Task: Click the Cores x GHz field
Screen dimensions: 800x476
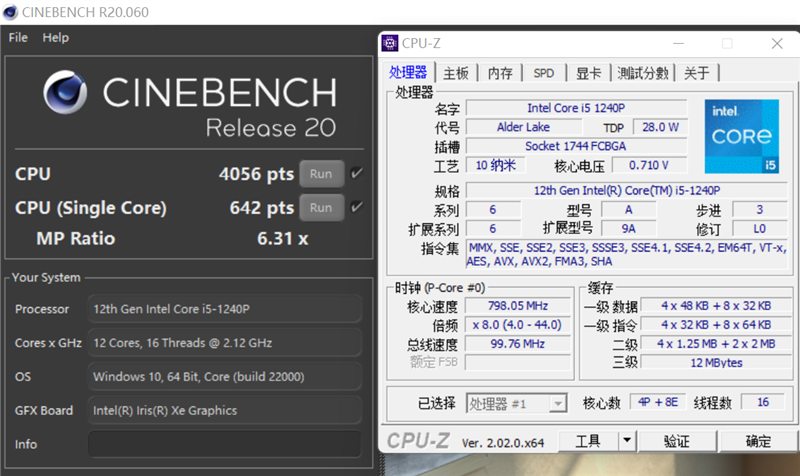Action: [x=225, y=343]
